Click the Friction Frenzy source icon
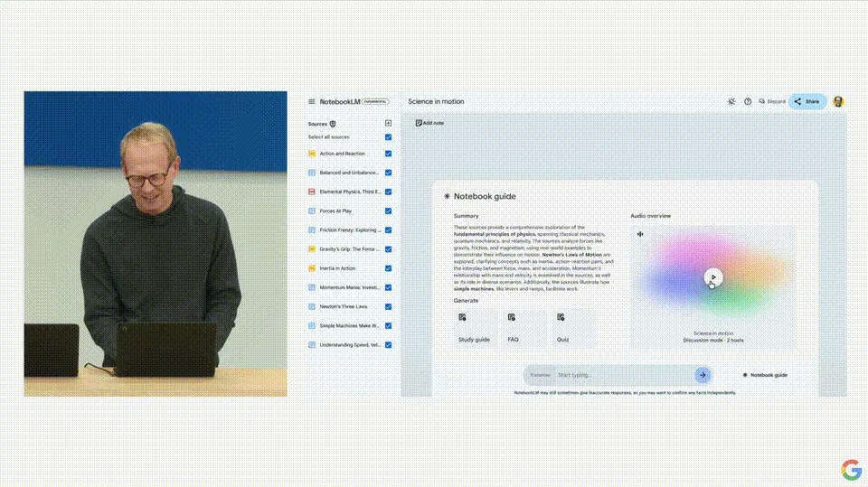 [312, 230]
